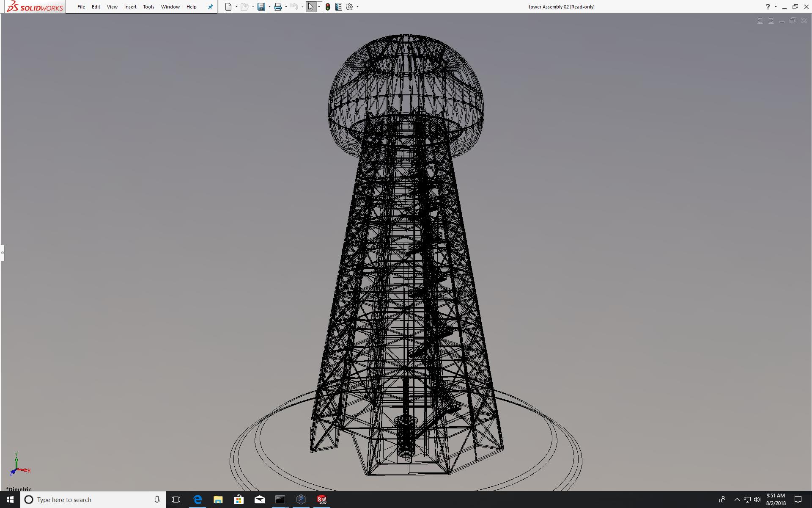
Task: Open the Tools menu
Action: pyautogui.click(x=148, y=7)
